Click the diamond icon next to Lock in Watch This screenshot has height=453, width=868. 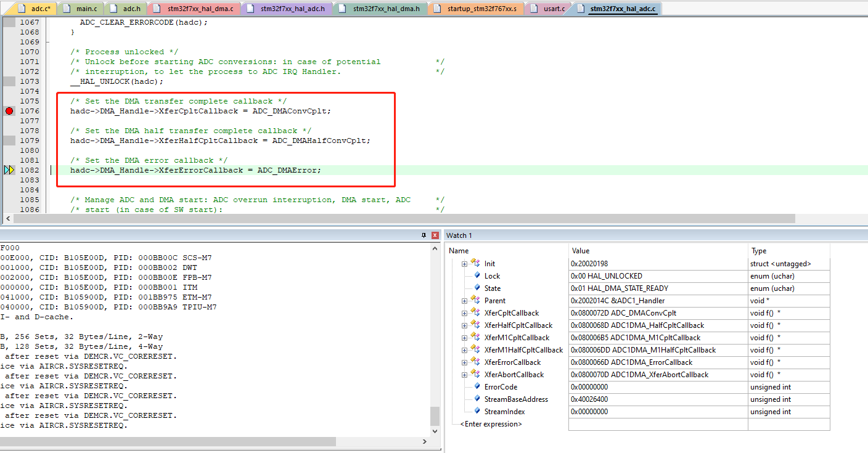[478, 275]
